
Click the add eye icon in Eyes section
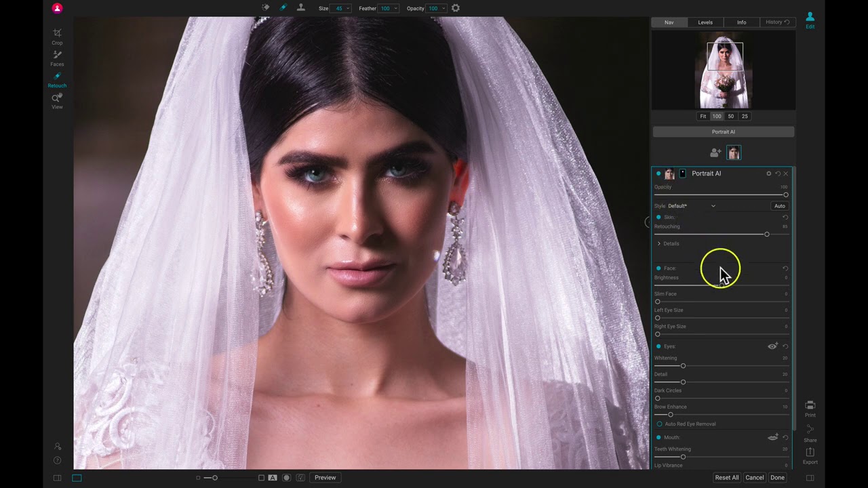click(772, 346)
